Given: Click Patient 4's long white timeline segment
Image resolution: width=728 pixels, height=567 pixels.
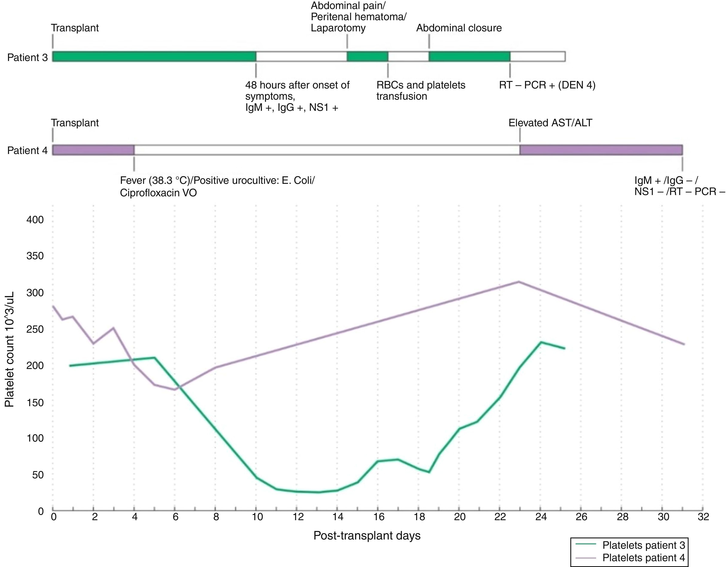Looking at the screenshot, I should [x=327, y=150].
